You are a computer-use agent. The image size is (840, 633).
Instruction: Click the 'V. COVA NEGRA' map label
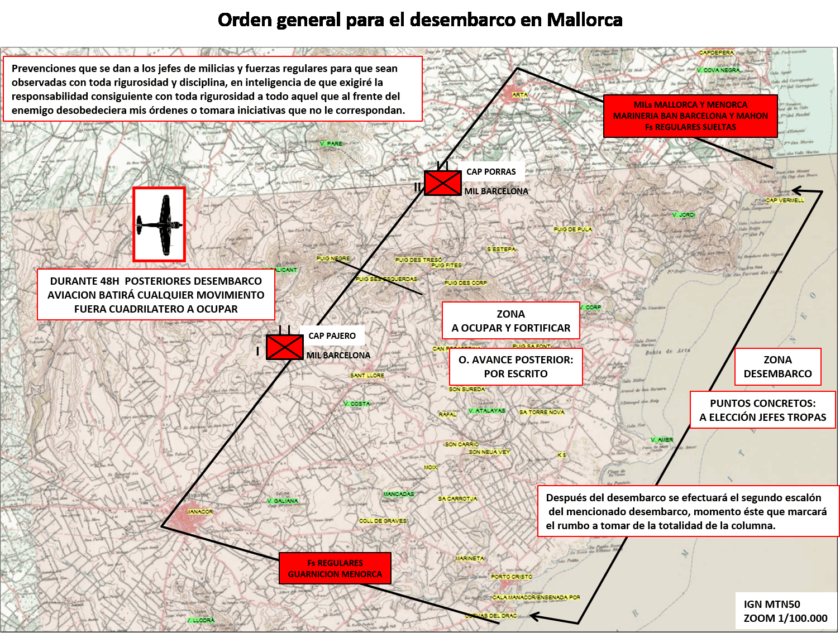click(x=718, y=70)
